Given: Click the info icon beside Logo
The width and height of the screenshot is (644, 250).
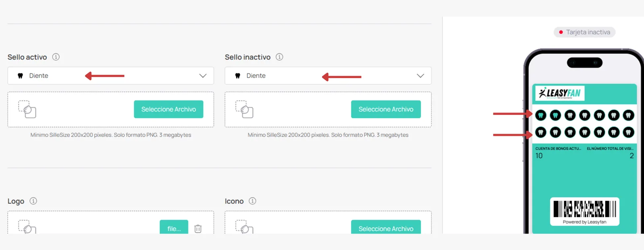Looking at the screenshot, I should pos(33,201).
